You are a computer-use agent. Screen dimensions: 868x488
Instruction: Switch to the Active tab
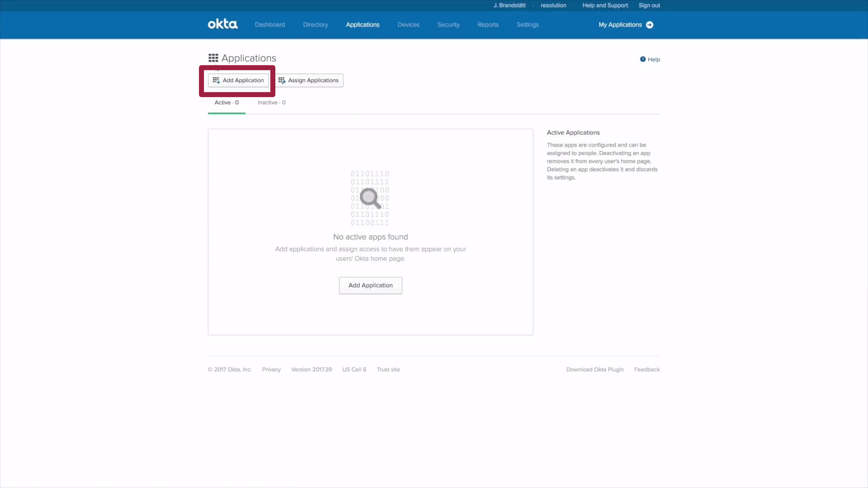pos(226,103)
